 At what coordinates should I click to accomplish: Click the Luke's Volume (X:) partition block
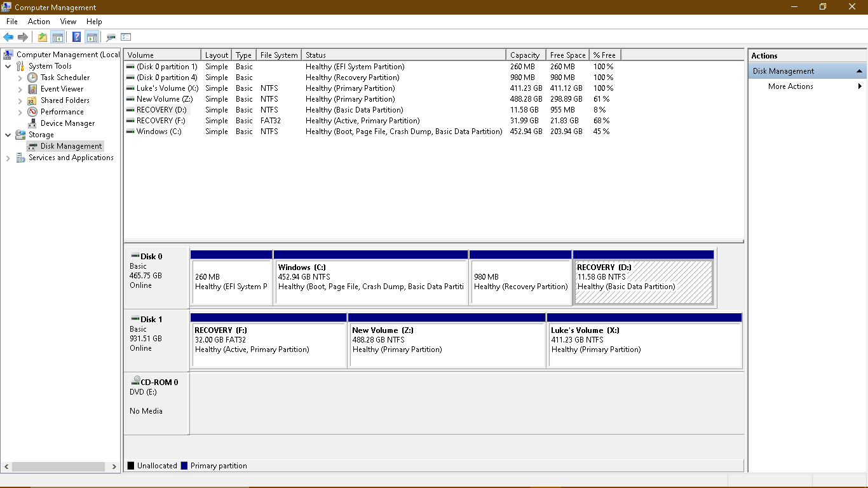click(x=644, y=340)
